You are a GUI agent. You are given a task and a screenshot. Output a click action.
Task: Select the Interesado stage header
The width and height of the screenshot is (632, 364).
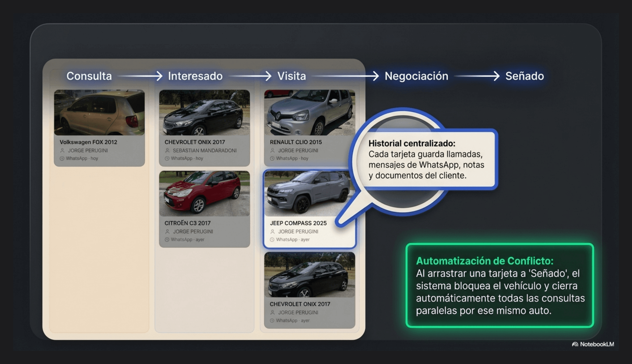click(195, 76)
